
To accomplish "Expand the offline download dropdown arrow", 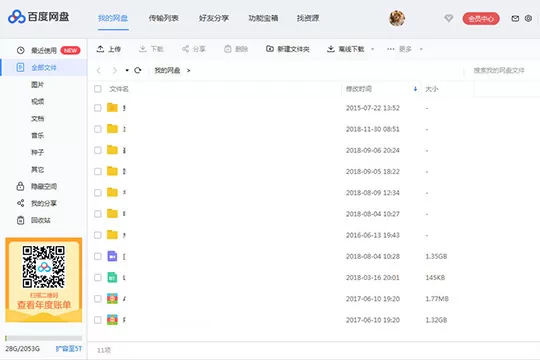I will (372, 49).
